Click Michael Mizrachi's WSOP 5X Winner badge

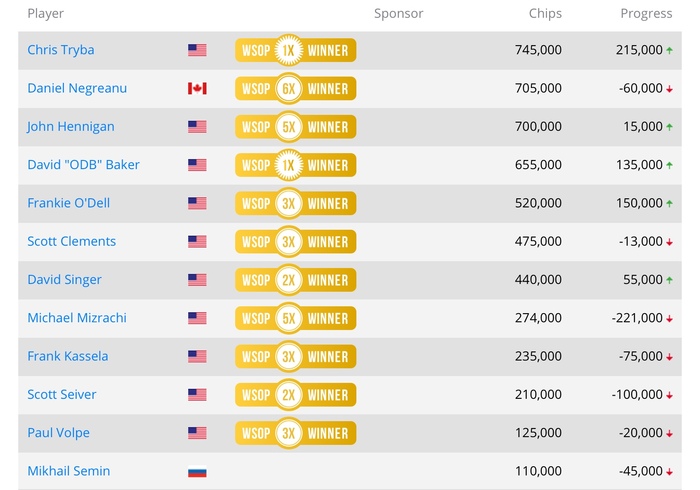pyautogui.click(x=296, y=318)
